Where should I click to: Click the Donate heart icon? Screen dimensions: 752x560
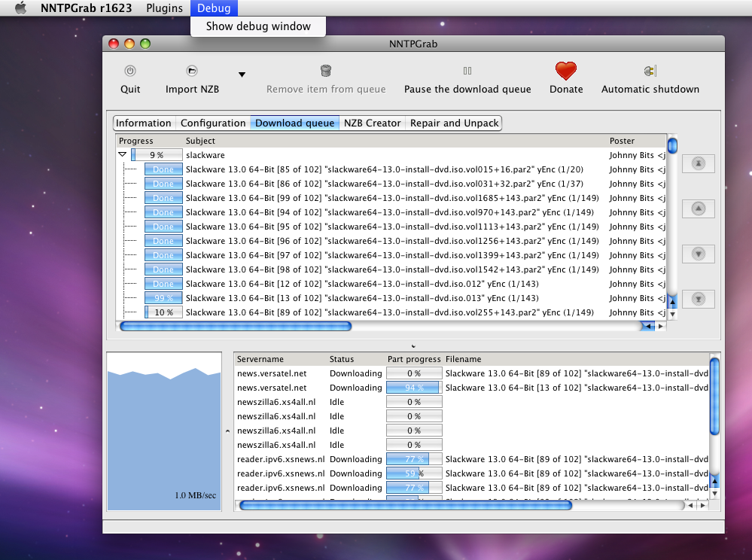[565, 72]
